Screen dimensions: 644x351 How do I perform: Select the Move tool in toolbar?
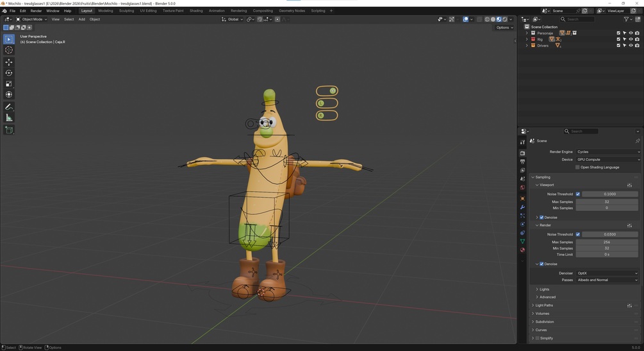click(x=8, y=62)
